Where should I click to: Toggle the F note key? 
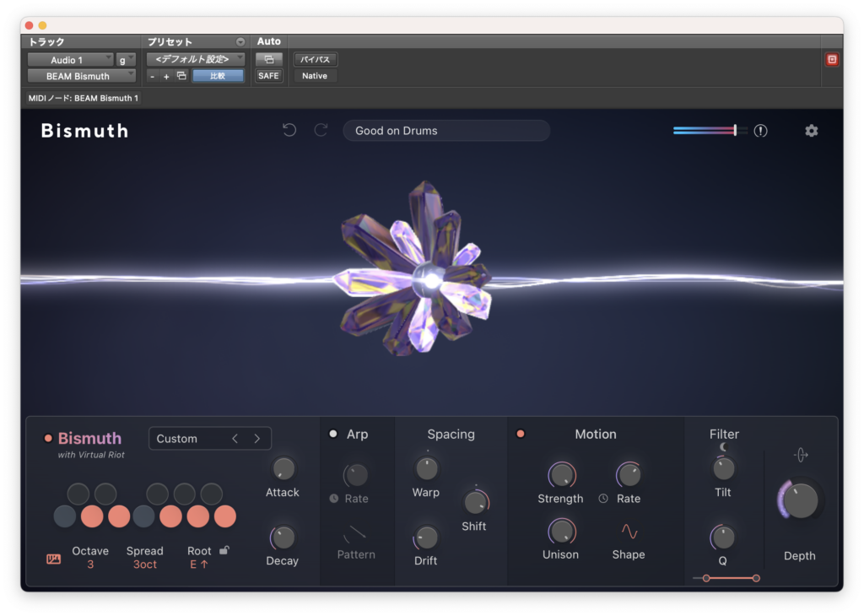[143, 516]
